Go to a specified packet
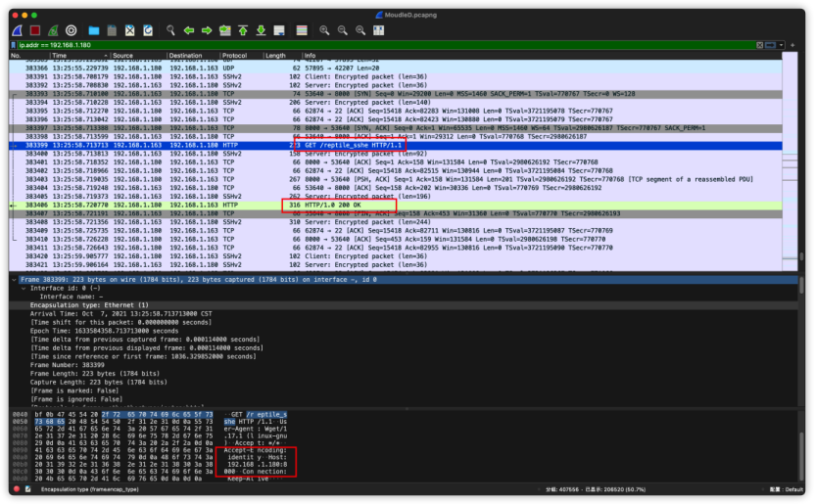Image resolution: width=814 pixels, height=504 pixels. point(224,30)
